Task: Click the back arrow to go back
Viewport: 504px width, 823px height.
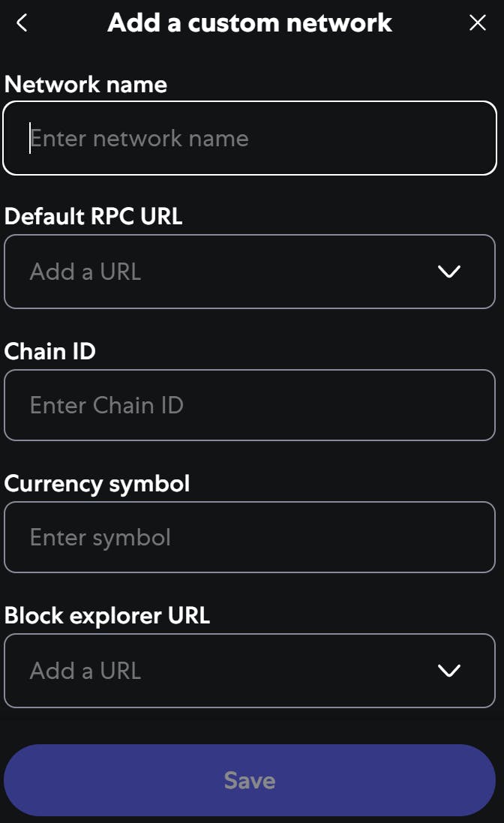Action: click(21, 23)
